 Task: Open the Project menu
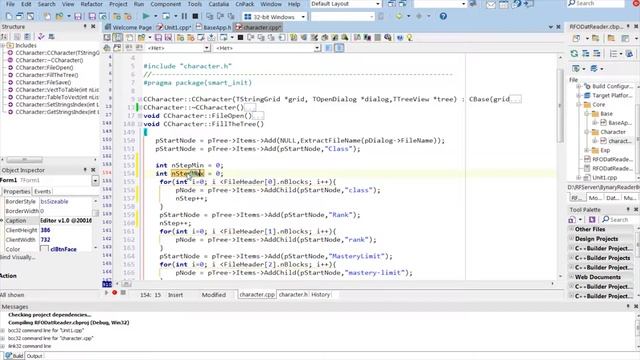pos(118,4)
